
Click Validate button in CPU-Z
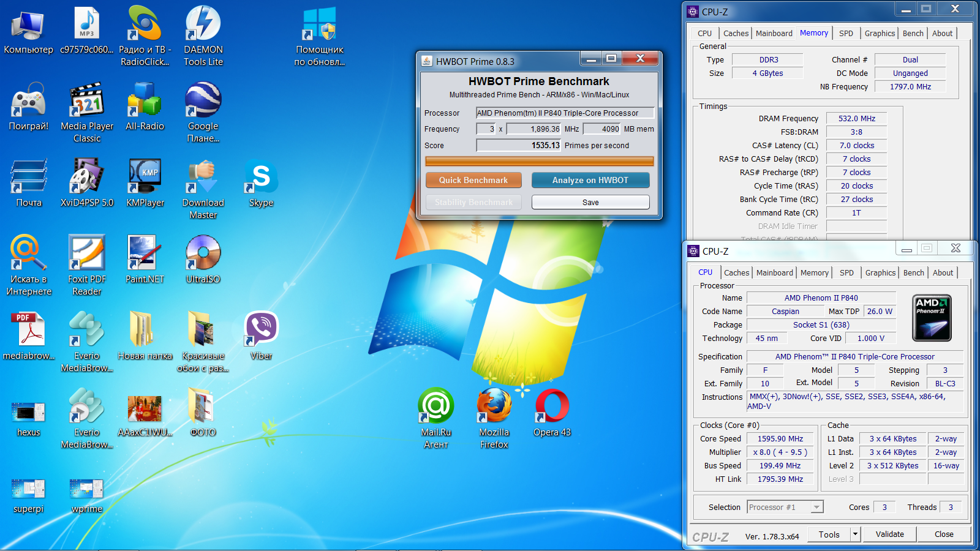coord(889,534)
